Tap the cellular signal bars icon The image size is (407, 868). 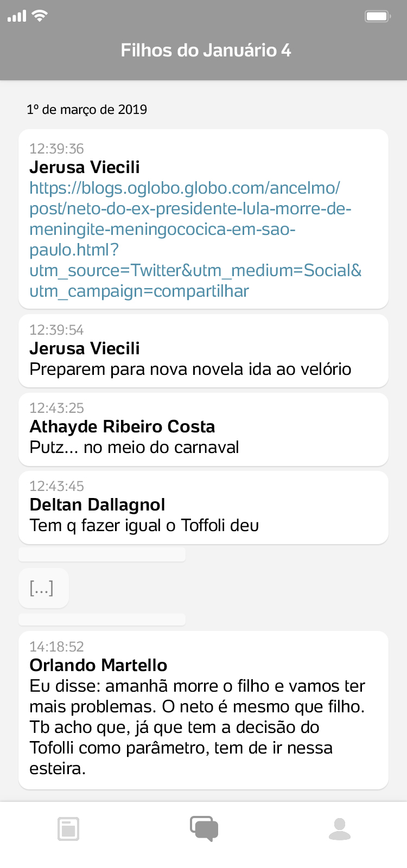point(17,16)
